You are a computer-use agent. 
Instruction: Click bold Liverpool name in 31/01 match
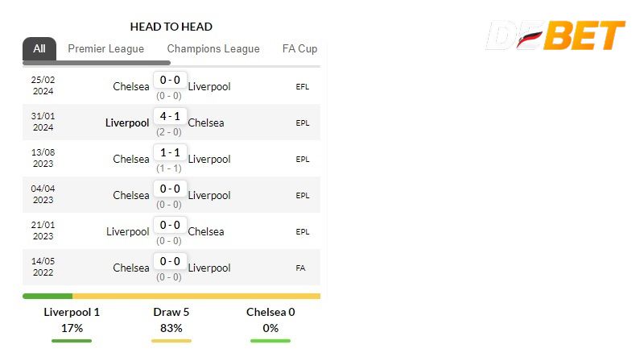click(x=127, y=123)
